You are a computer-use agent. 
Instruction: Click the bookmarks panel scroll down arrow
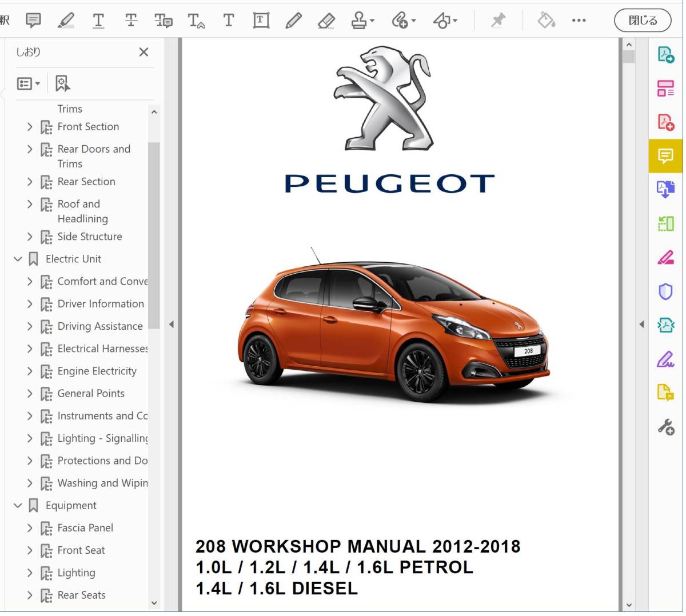154,603
